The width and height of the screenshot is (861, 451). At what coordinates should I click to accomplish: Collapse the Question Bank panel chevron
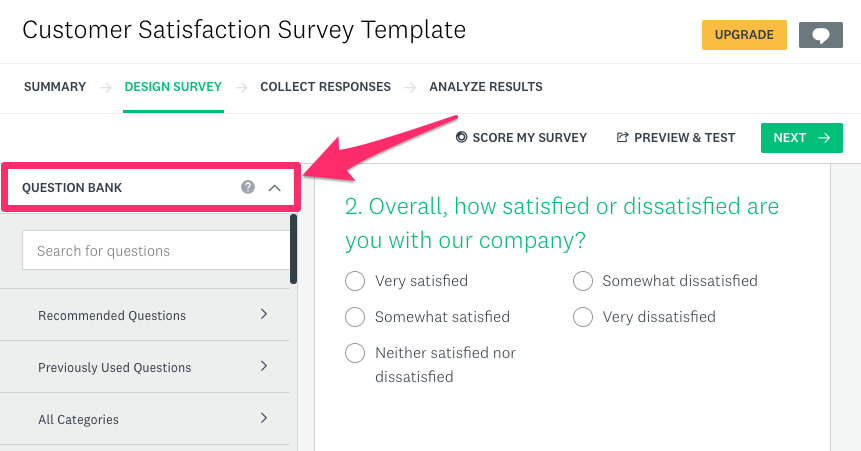(275, 188)
